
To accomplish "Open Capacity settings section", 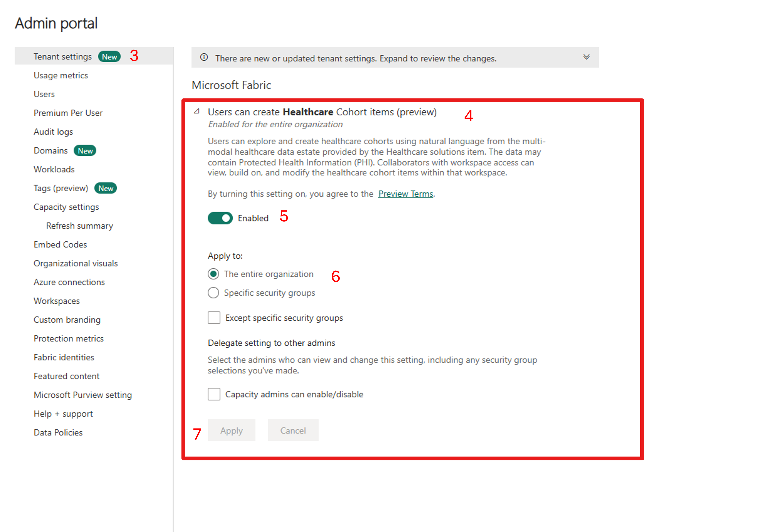I will tap(66, 207).
